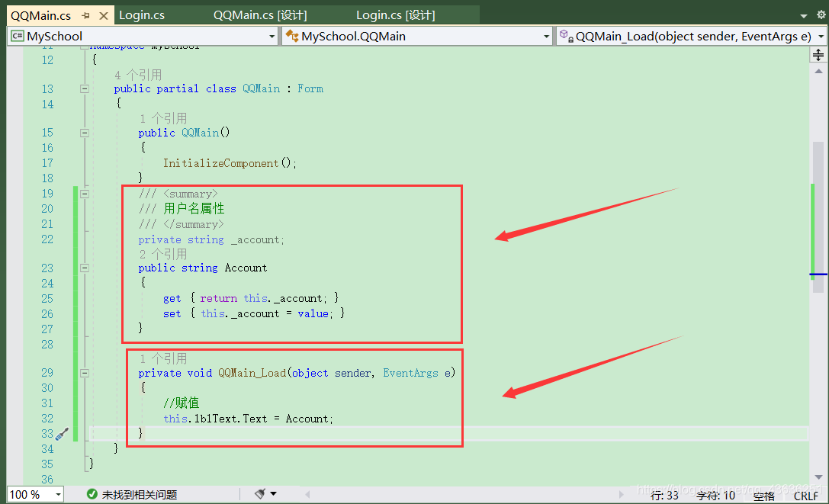Close the QQMain.cs tab
The height and width of the screenshot is (504, 829).
(x=104, y=16)
